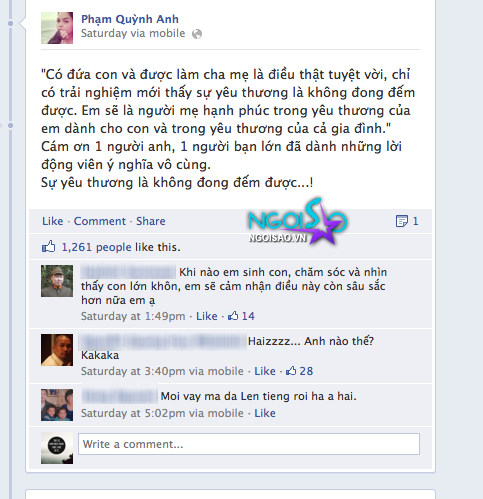Click the shares note icon showing 1
The width and height of the screenshot is (483, 499).
click(401, 221)
